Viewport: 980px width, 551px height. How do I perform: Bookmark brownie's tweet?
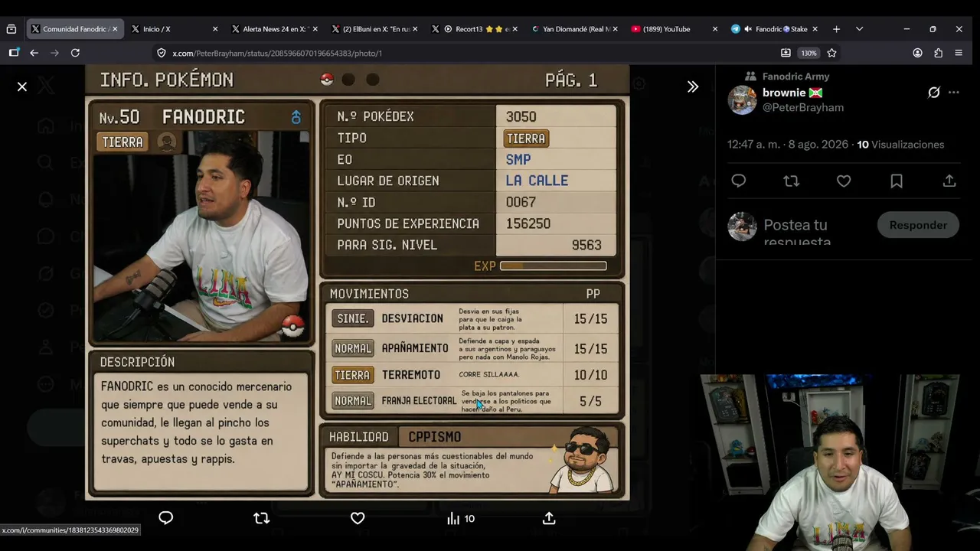[897, 181]
